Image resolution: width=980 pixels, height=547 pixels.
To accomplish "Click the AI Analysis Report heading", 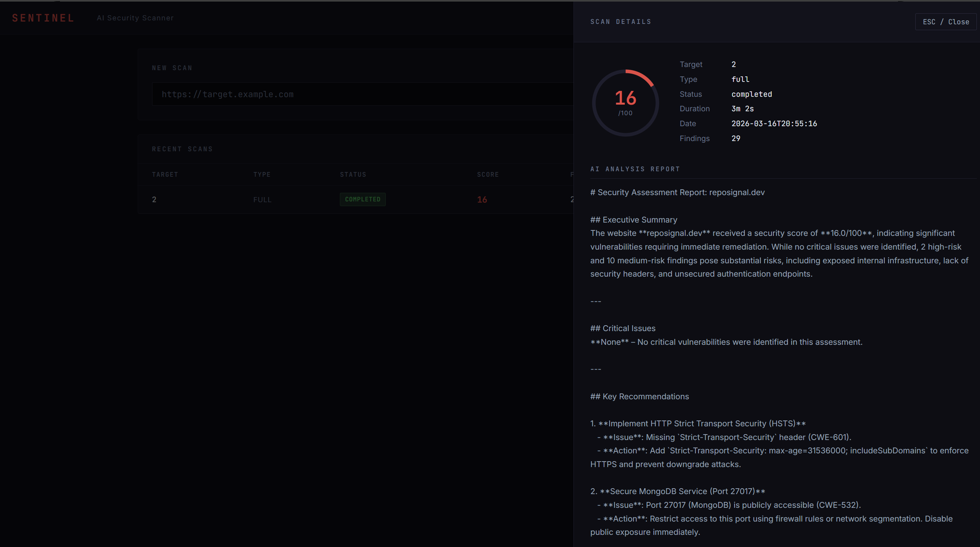I will [635, 169].
